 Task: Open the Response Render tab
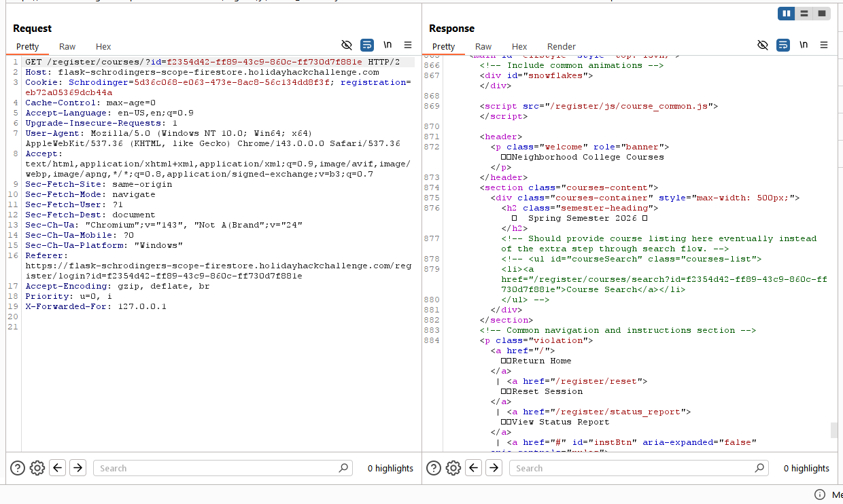tap(562, 47)
